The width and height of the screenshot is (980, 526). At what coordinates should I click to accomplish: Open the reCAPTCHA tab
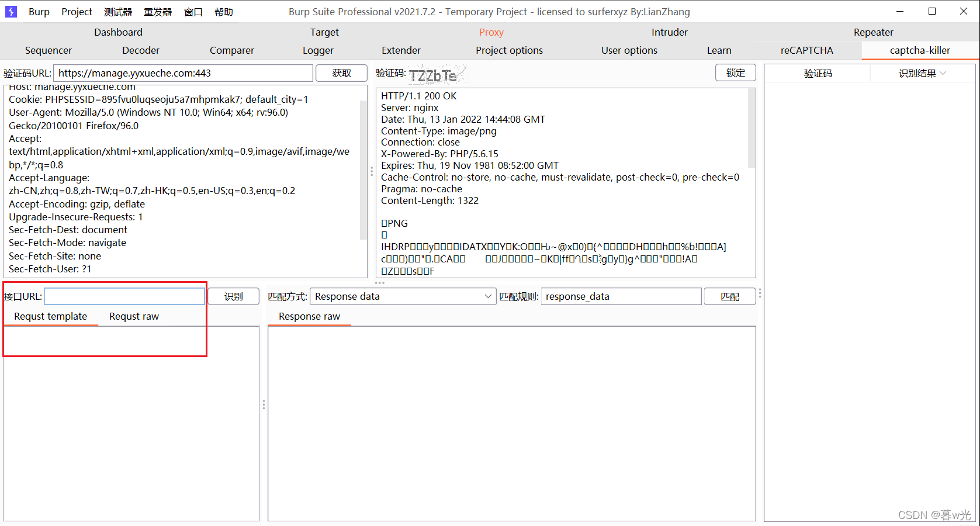(806, 50)
